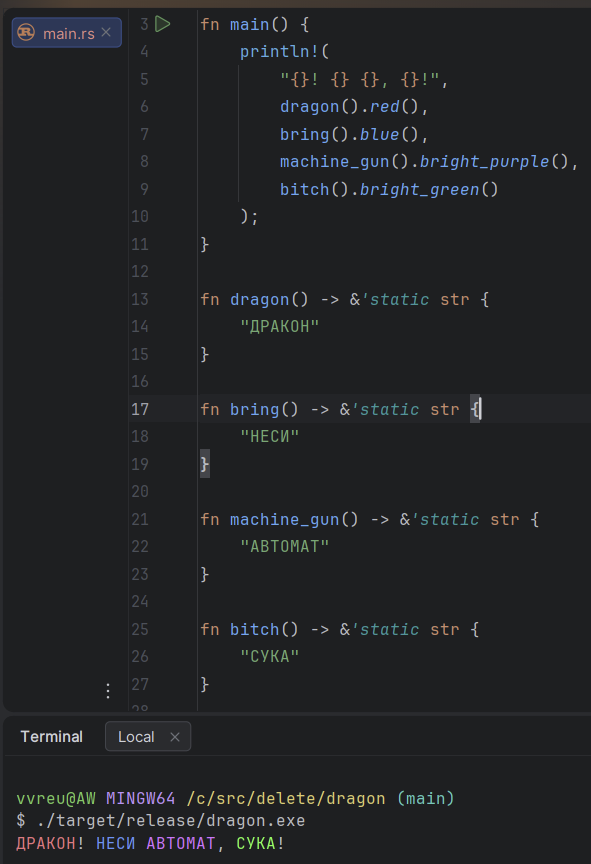Click the "НЕСИ" string literal
This screenshot has width=591, height=864.
(270, 437)
